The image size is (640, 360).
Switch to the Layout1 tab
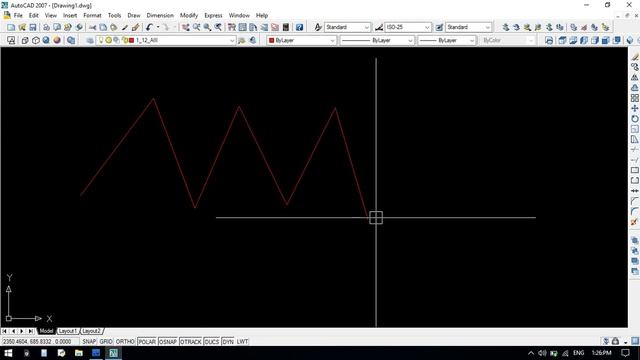click(x=67, y=331)
